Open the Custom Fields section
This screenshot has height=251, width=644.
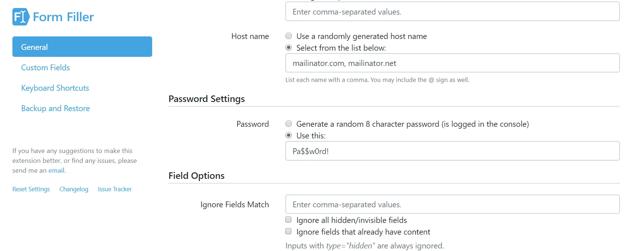pos(46,67)
